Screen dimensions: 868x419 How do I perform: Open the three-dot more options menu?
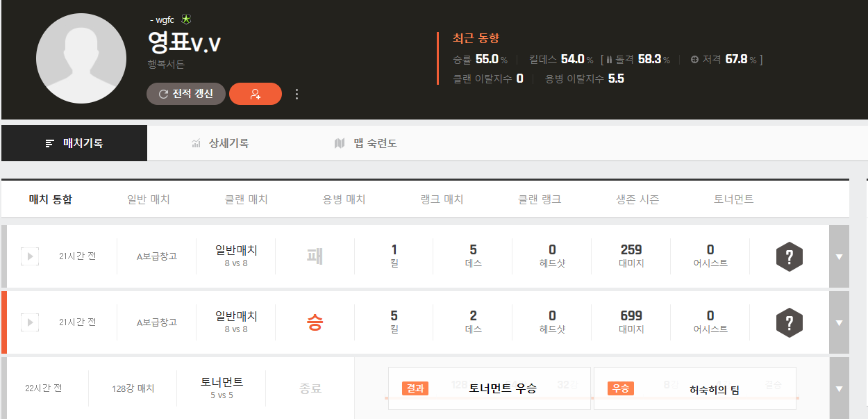[297, 94]
